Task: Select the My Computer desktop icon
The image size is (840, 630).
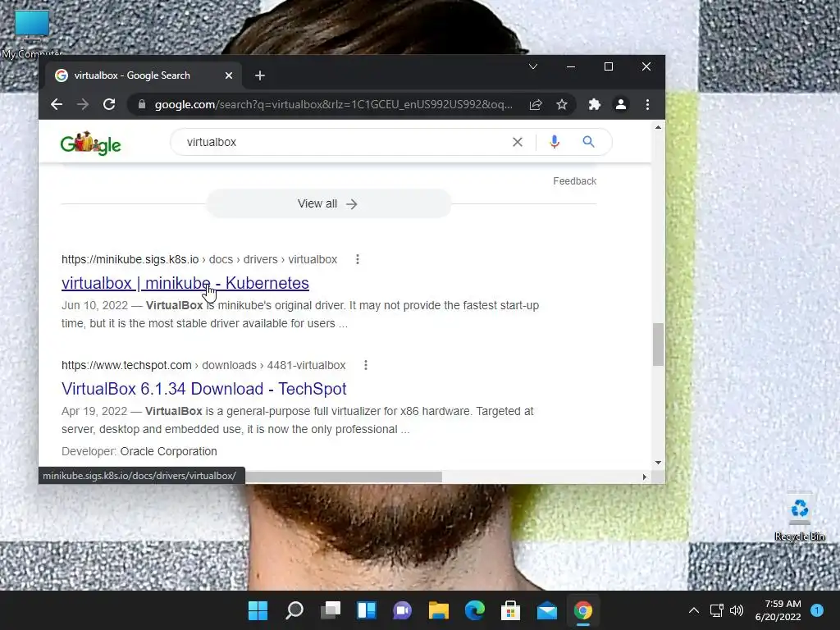Action: (x=32, y=34)
